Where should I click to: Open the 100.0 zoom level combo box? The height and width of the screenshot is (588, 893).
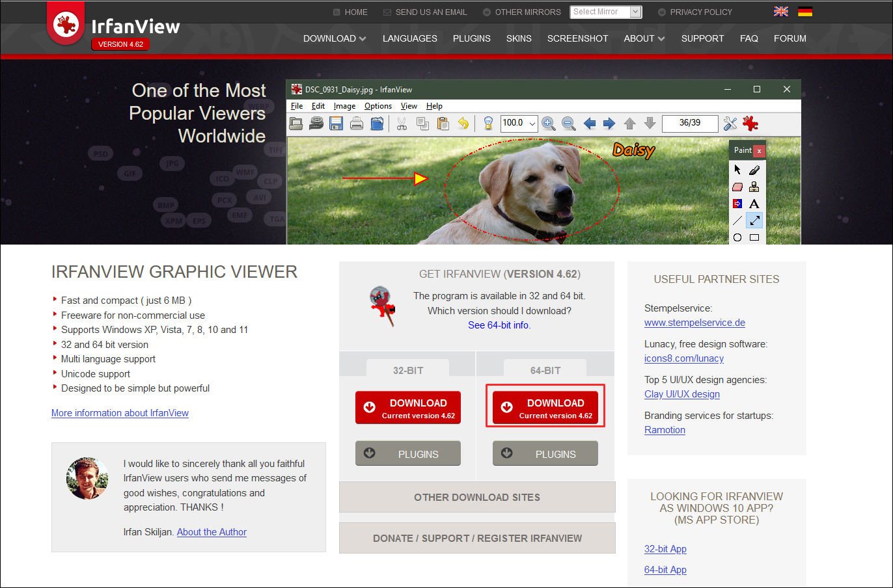519,123
